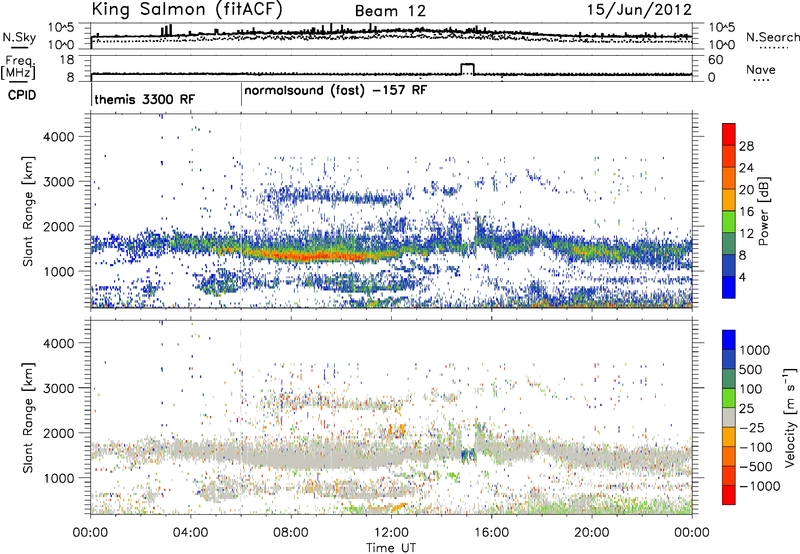Click the Power [dB] colorbar title

(764, 211)
